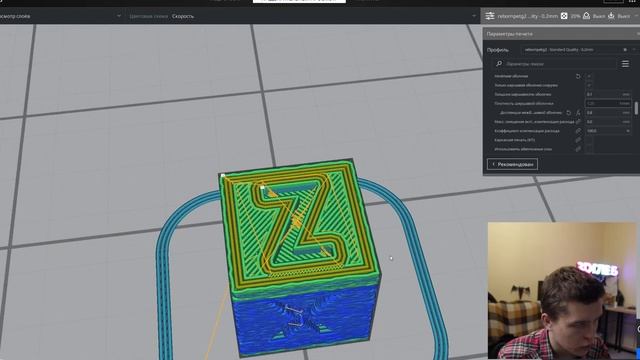Edit the flow compensation factor 100.0 % field

pos(608,131)
